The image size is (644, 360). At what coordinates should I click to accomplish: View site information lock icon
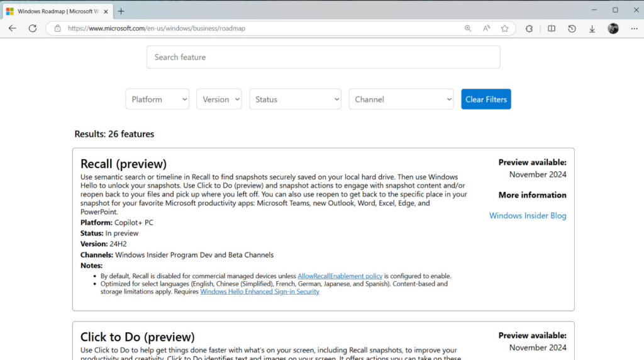click(x=57, y=28)
